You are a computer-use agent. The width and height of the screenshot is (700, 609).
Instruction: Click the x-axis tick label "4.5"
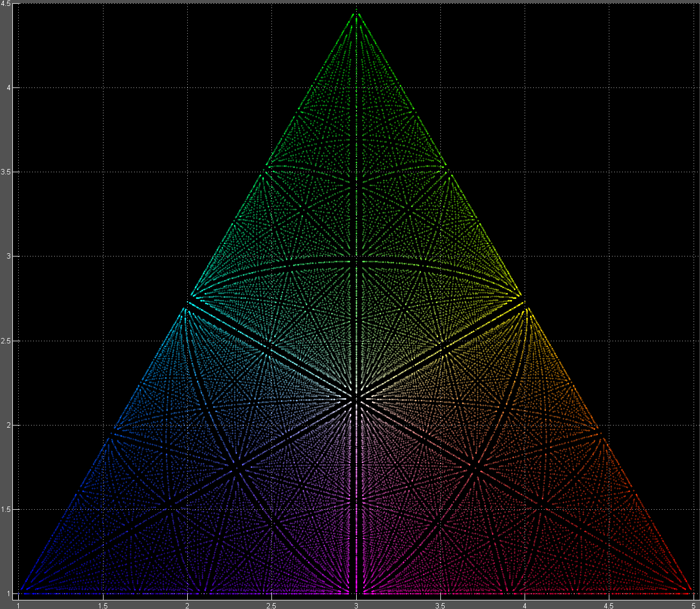tap(609, 605)
